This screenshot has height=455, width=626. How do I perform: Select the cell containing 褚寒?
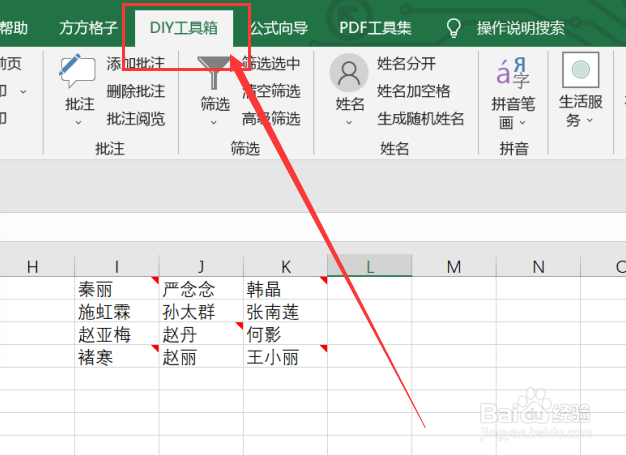tap(117, 356)
